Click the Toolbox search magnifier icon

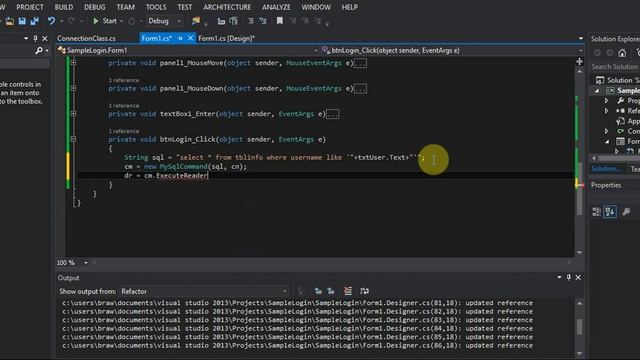pyautogui.click(x=39, y=51)
